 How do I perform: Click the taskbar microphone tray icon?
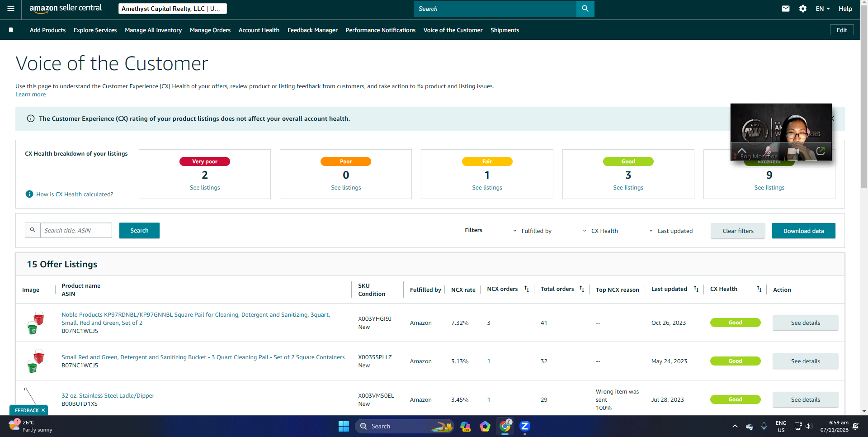[x=764, y=426]
